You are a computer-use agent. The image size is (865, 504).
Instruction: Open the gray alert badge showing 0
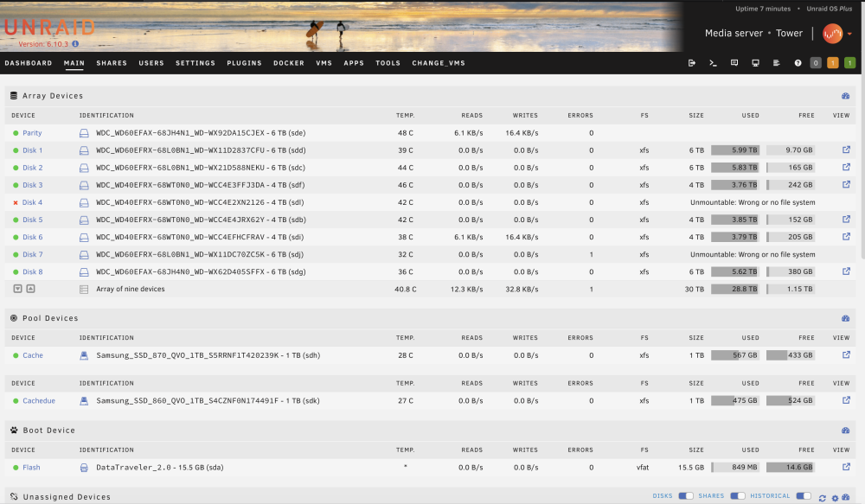[x=816, y=63]
